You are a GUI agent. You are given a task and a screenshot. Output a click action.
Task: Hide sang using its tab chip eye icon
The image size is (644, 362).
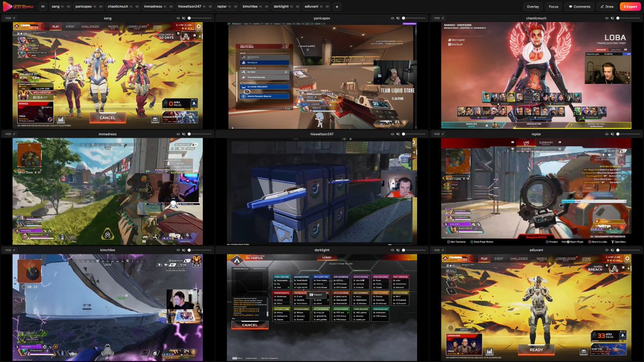[x=68, y=6]
